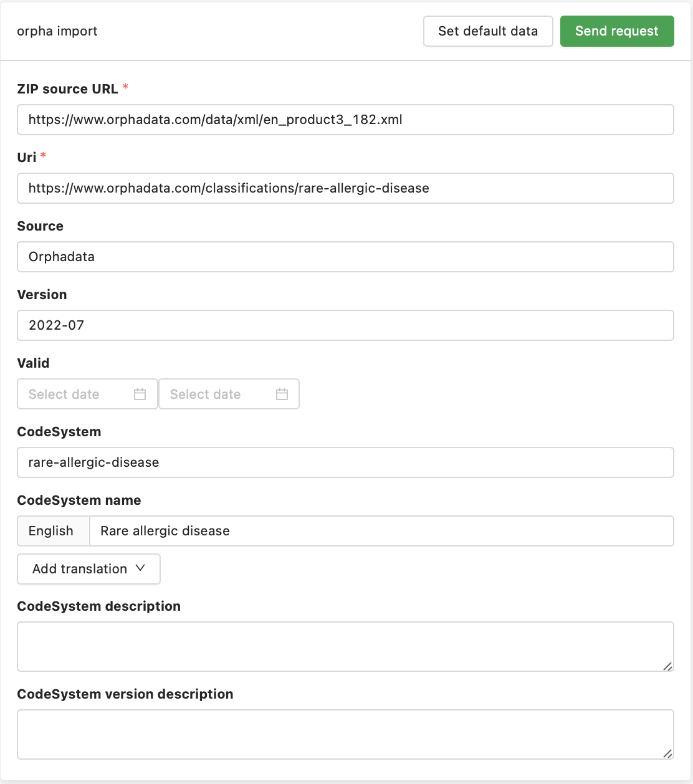This screenshot has width=693, height=784.
Task: Click calendar icon in Valid end date
Action: (x=282, y=394)
